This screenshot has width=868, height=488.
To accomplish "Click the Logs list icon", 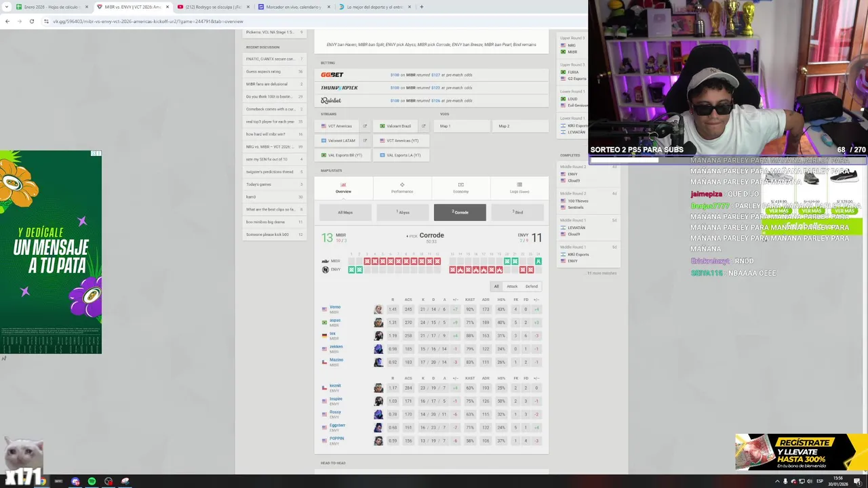I will tap(519, 184).
